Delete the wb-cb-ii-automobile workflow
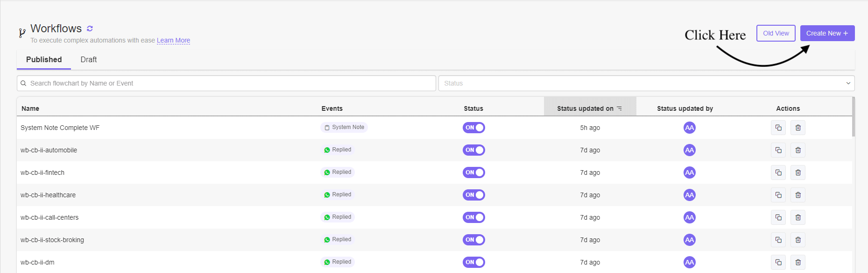This screenshot has height=273, width=868. (x=798, y=150)
